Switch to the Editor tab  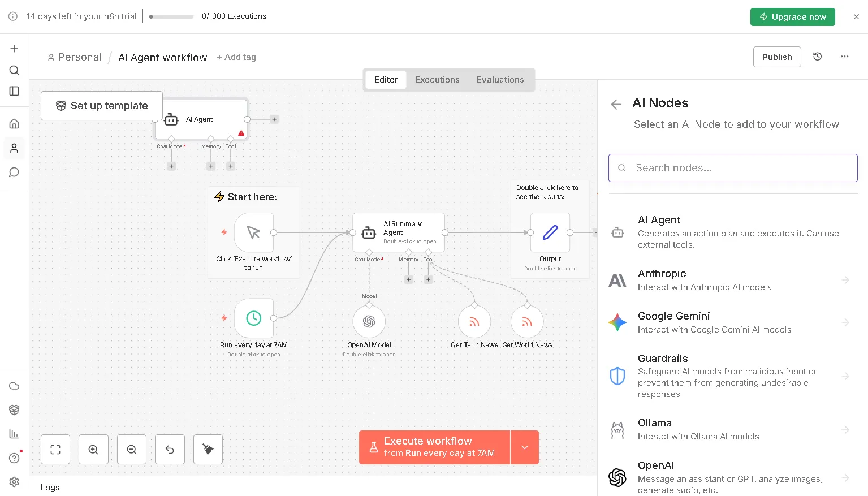click(x=386, y=80)
